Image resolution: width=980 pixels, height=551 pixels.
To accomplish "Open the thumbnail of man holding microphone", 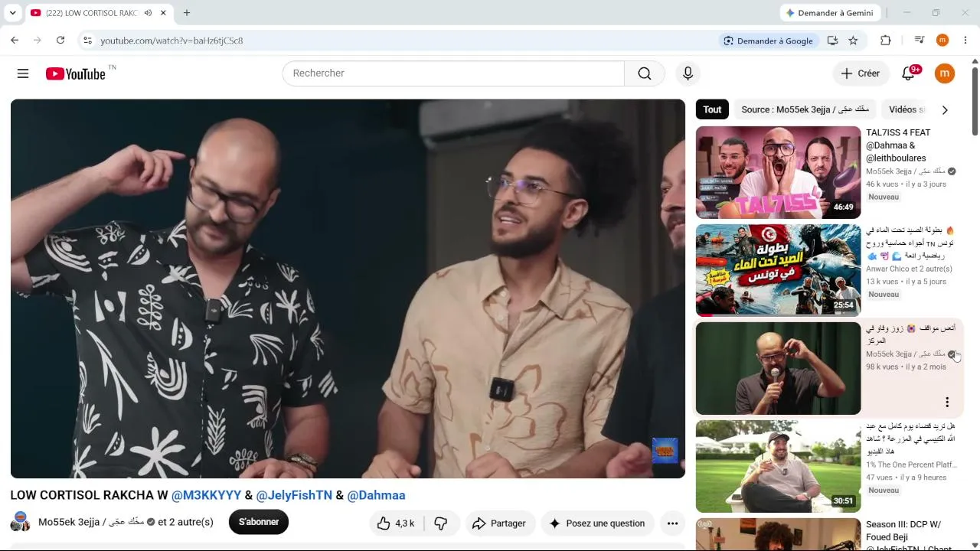I will point(778,368).
